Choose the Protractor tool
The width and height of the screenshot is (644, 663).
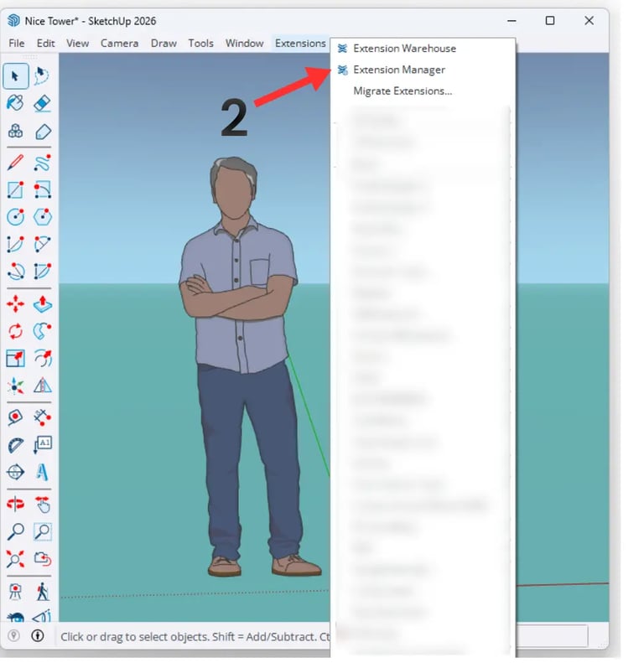[16, 445]
